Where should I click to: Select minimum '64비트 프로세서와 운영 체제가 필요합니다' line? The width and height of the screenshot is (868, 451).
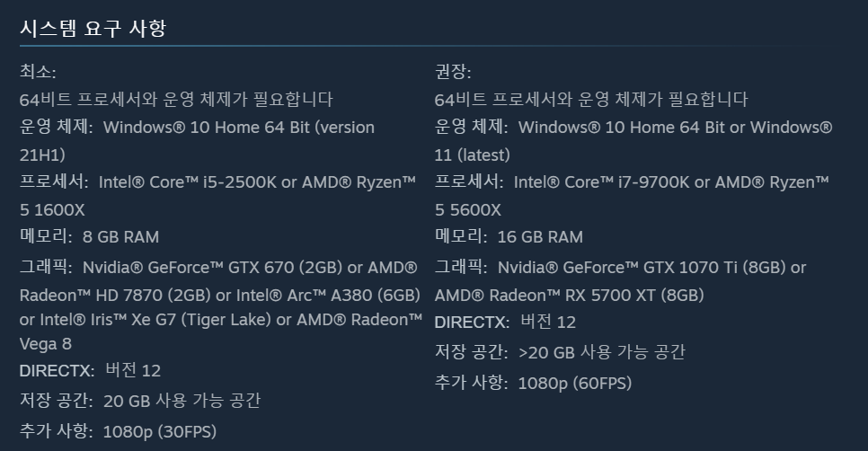(176, 100)
